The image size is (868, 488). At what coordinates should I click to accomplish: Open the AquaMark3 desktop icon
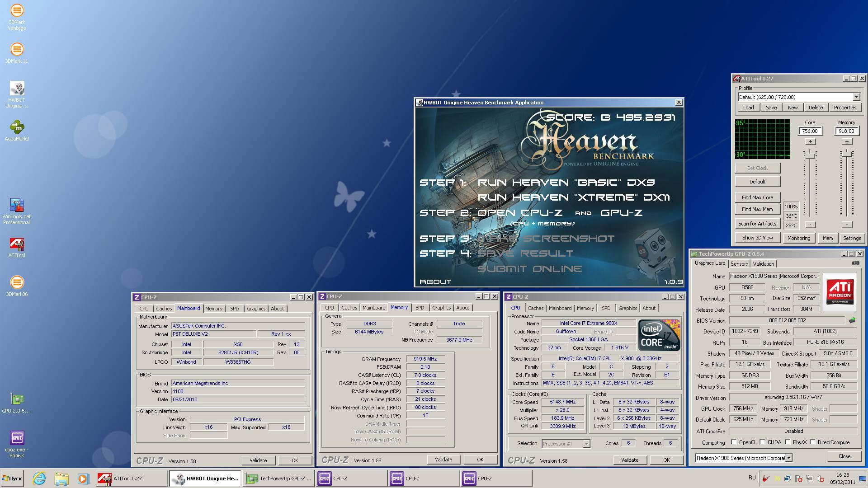17,131
